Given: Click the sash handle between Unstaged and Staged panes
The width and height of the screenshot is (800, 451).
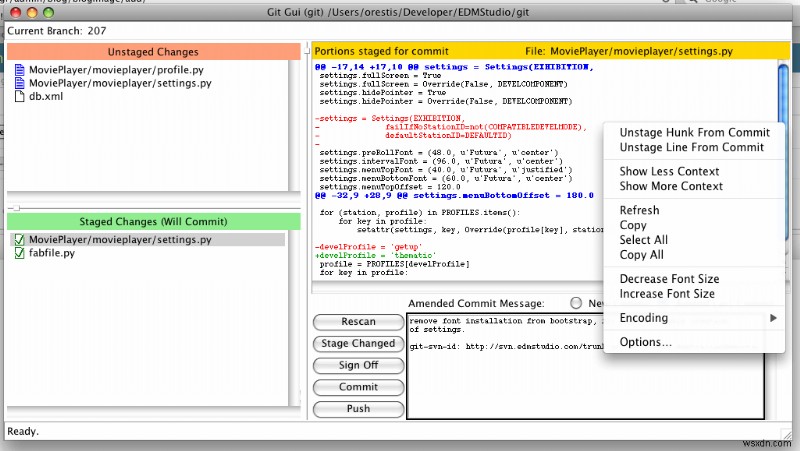Looking at the screenshot, I should pos(16,208).
